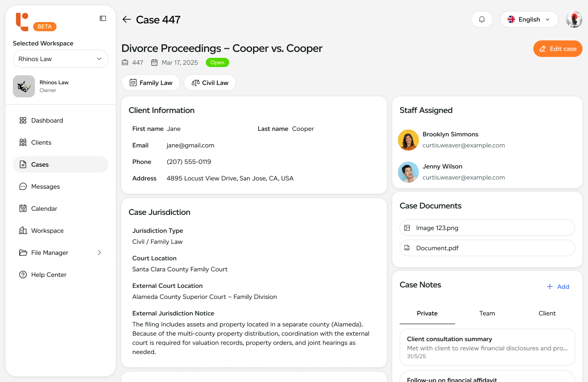Viewport: 588px width, 382px height.
Task: Open the Document.pdf case document
Action: click(x=487, y=248)
